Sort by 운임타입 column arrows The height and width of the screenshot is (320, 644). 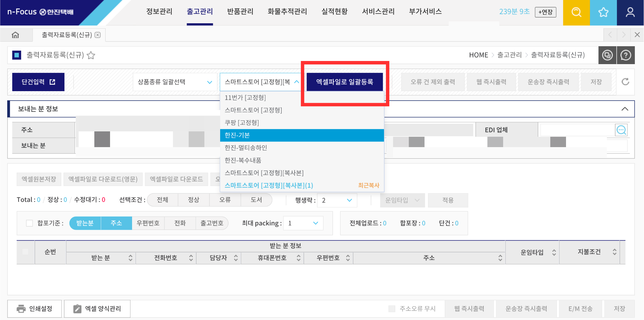tap(554, 252)
